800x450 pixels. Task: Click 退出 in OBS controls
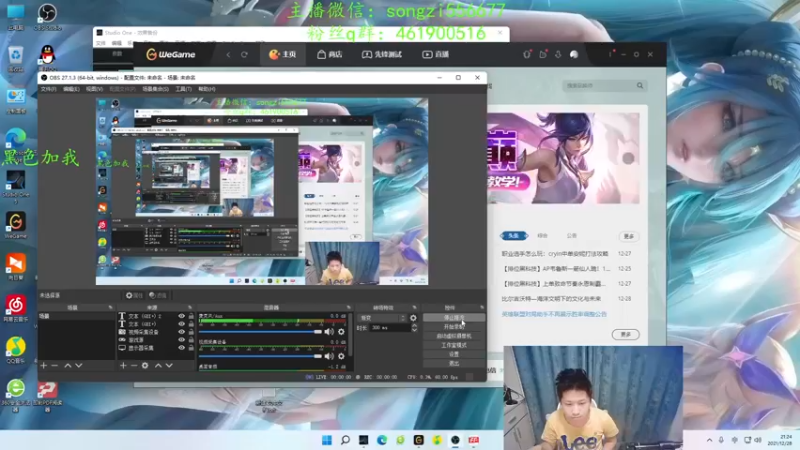pyautogui.click(x=454, y=363)
